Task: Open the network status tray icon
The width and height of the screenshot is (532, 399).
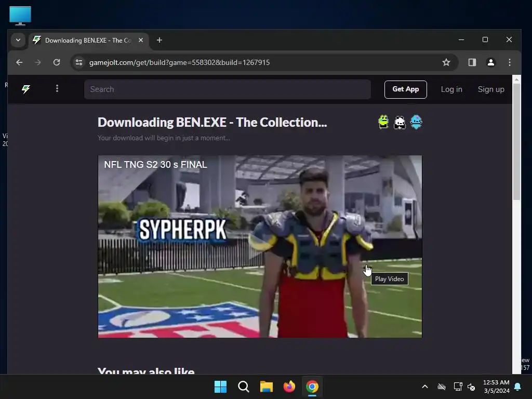Action: coord(458,387)
